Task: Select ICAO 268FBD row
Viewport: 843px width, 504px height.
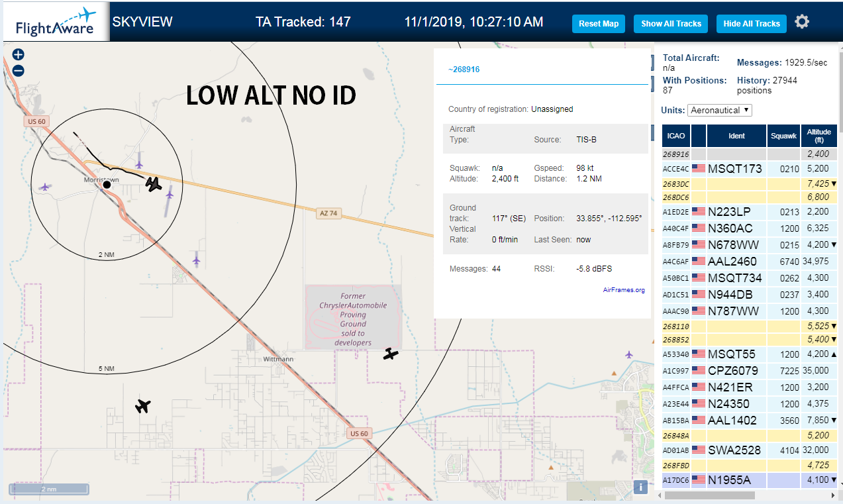Action: pyautogui.click(x=750, y=466)
